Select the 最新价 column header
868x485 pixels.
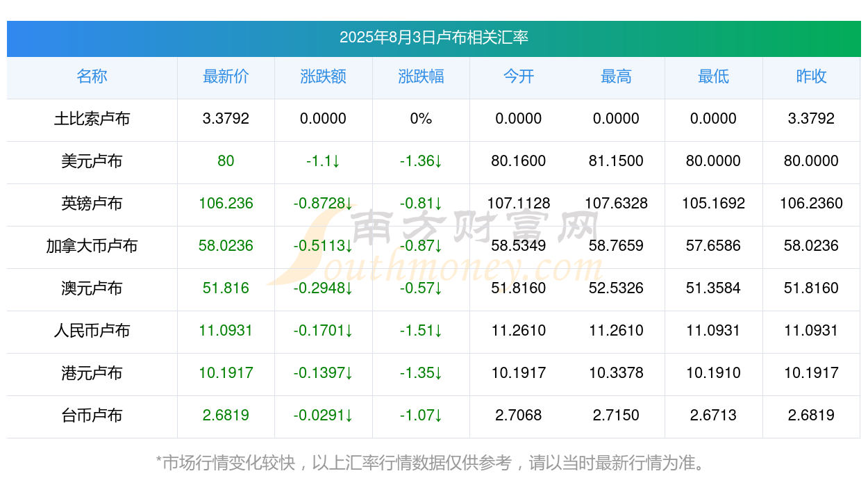tap(226, 76)
